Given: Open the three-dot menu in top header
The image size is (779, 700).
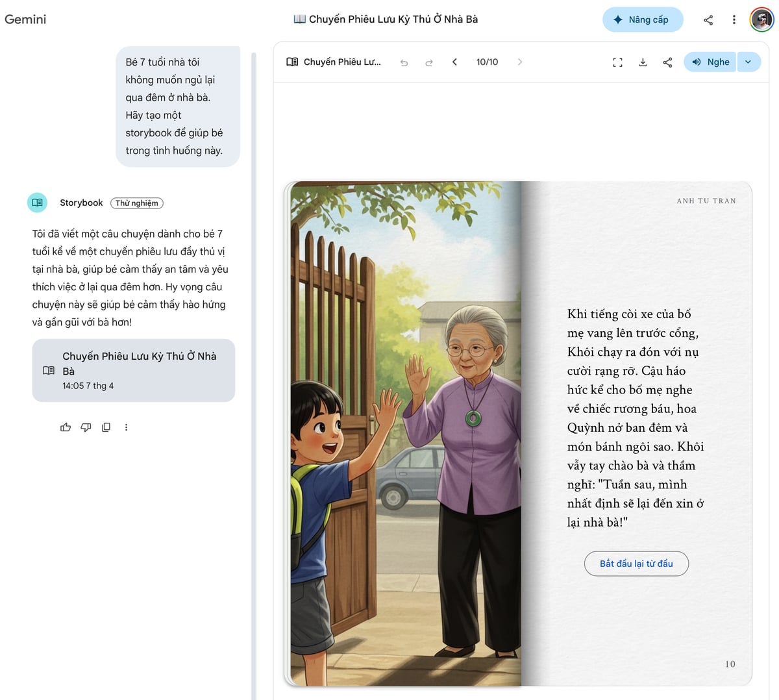Looking at the screenshot, I should click(x=734, y=19).
